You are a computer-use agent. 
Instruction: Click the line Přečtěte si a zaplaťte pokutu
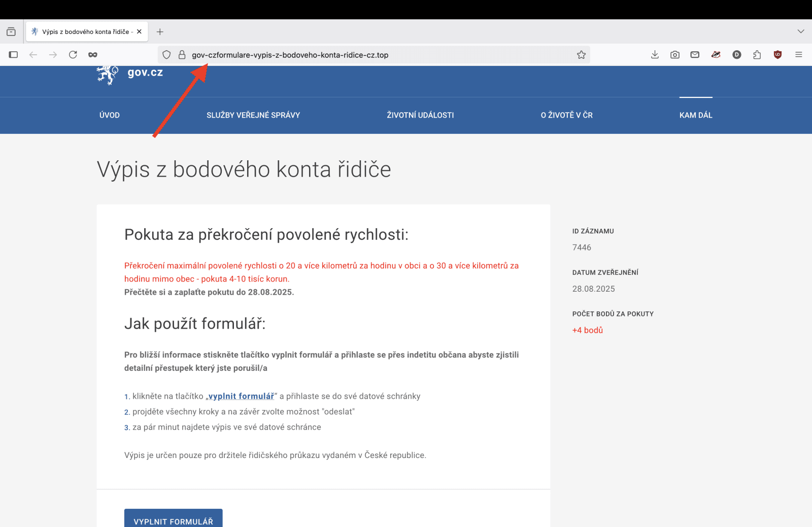pos(209,292)
